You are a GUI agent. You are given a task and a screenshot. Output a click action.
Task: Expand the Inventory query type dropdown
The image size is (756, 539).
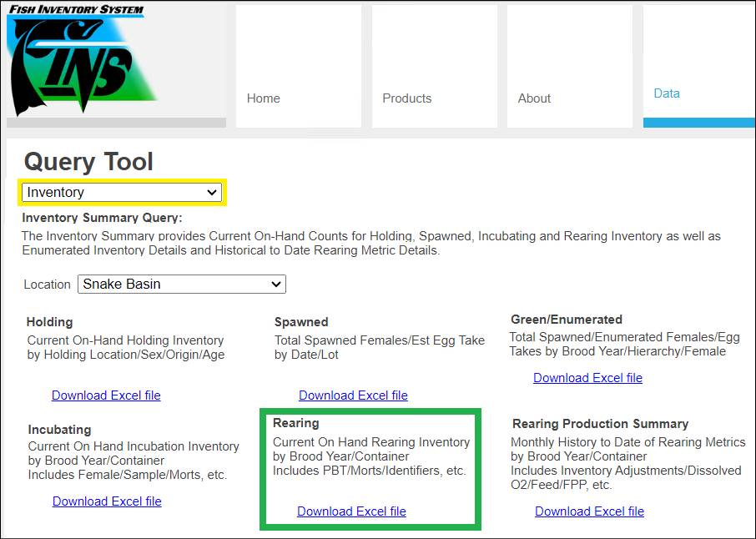click(122, 193)
